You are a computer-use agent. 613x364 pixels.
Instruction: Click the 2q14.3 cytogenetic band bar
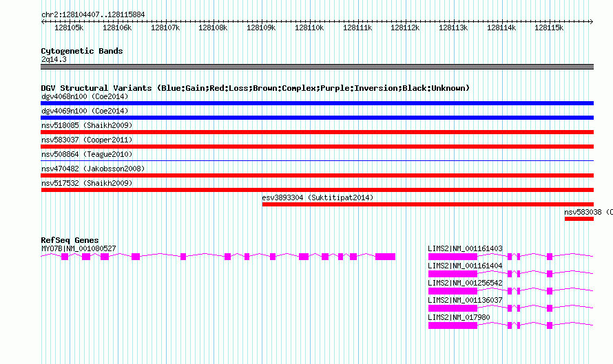pyautogui.click(x=317, y=67)
